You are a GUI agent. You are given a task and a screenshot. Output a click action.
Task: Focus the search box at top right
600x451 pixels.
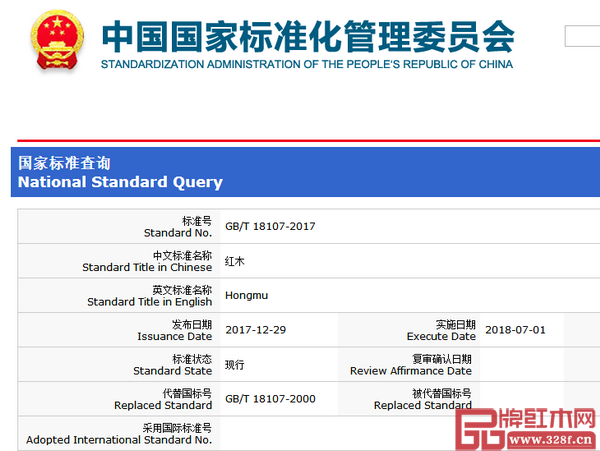[582, 36]
